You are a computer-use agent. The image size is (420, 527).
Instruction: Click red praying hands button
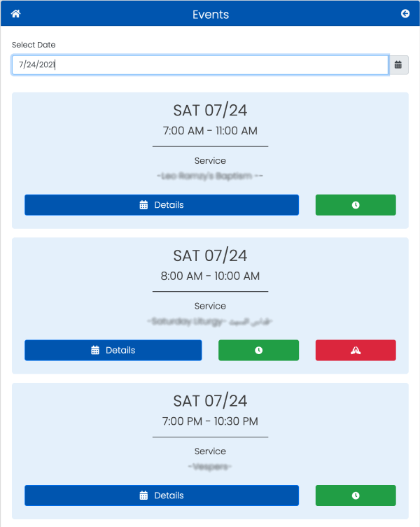356,350
